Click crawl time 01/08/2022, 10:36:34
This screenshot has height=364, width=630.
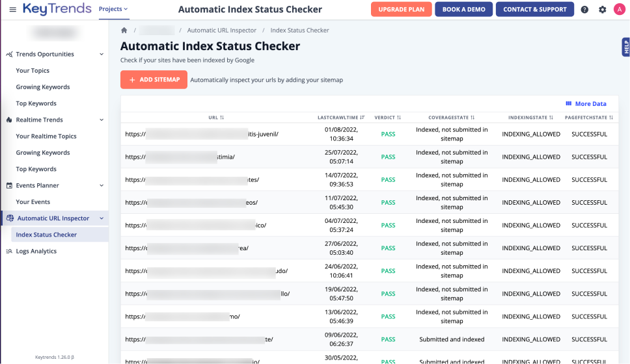(x=341, y=134)
